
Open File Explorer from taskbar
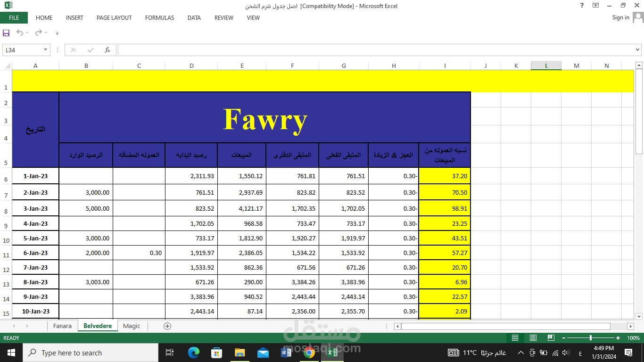239,353
